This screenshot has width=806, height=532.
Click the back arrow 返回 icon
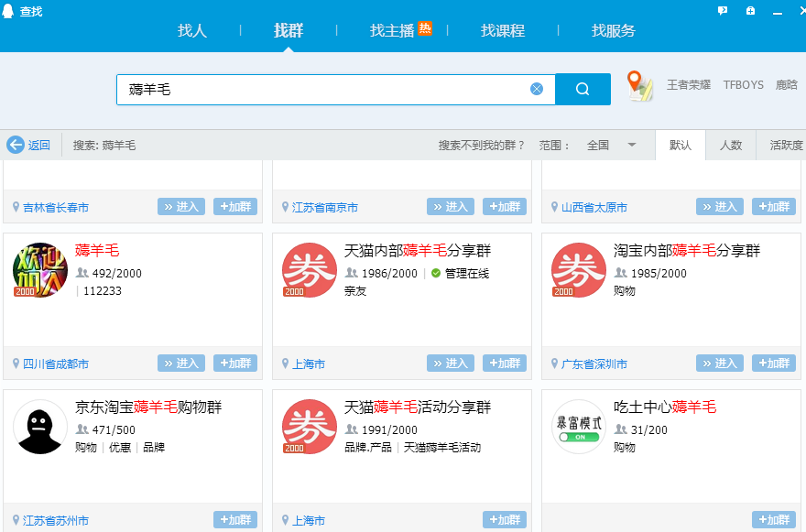pyautogui.click(x=16, y=145)
